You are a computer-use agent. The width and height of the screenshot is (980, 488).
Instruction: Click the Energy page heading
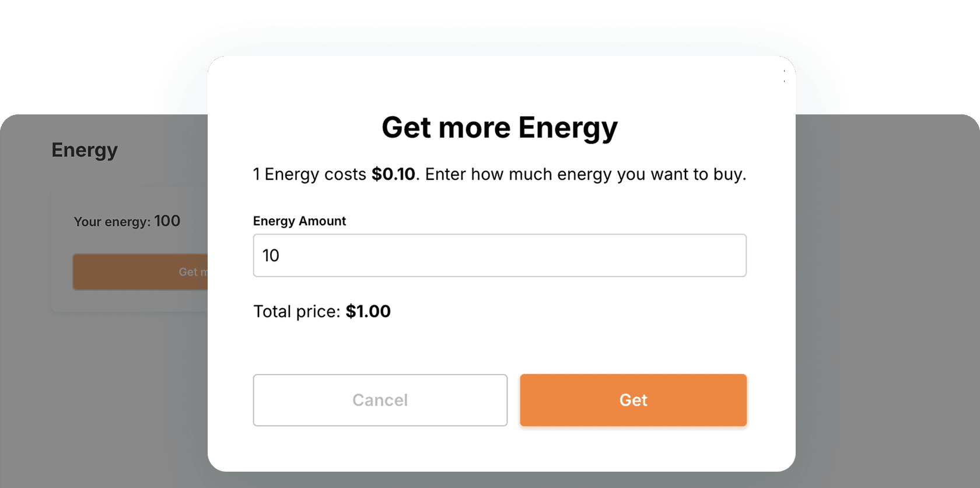[x=84, y=150]
